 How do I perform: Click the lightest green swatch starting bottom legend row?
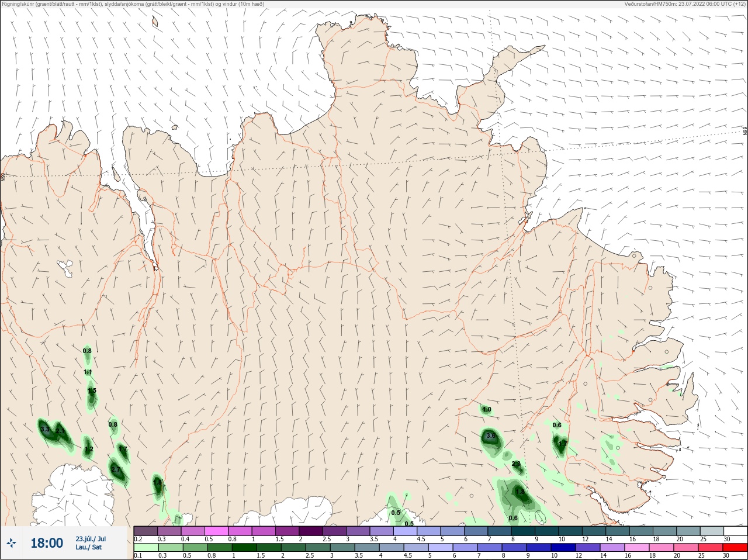[x=146, y=548]
